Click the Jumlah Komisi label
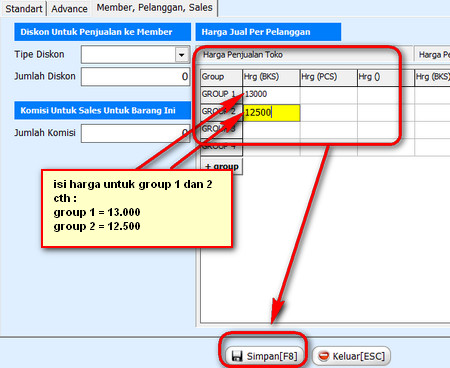 [45, 133]
